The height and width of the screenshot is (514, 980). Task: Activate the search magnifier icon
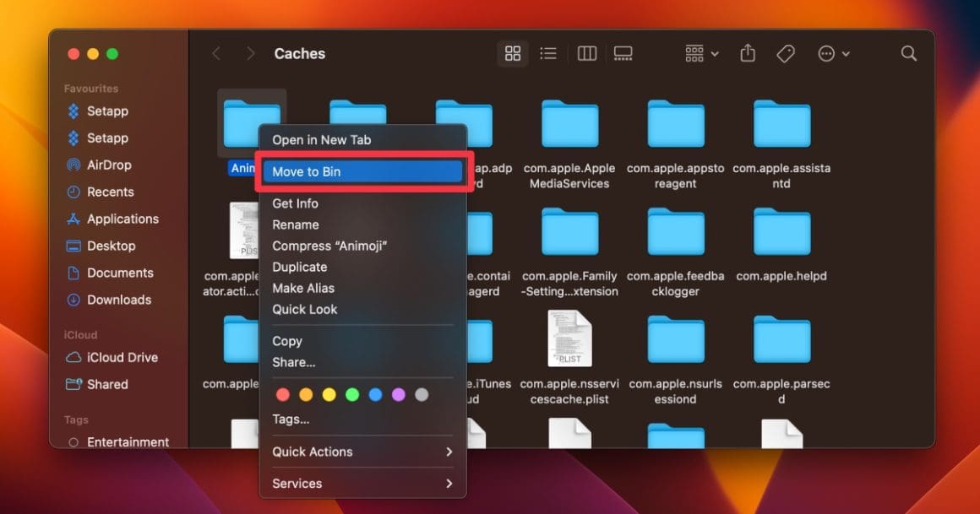[x=908, y=53]
